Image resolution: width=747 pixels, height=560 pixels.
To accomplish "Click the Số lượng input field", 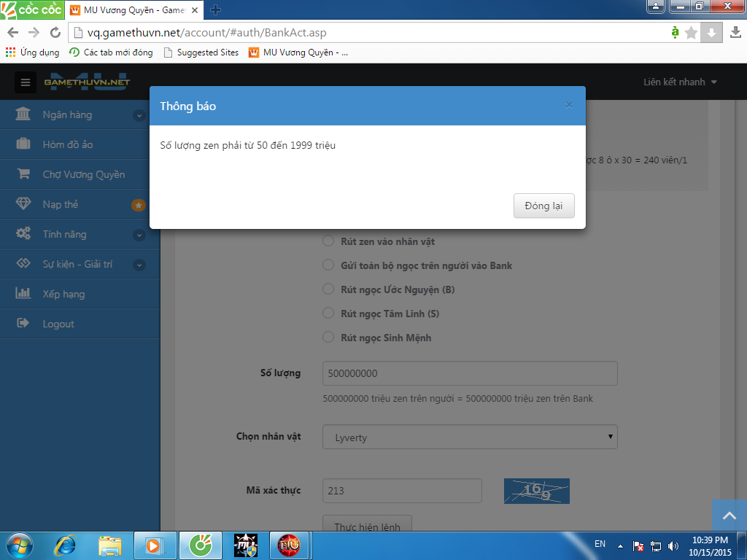I will (x=470, y=373).
